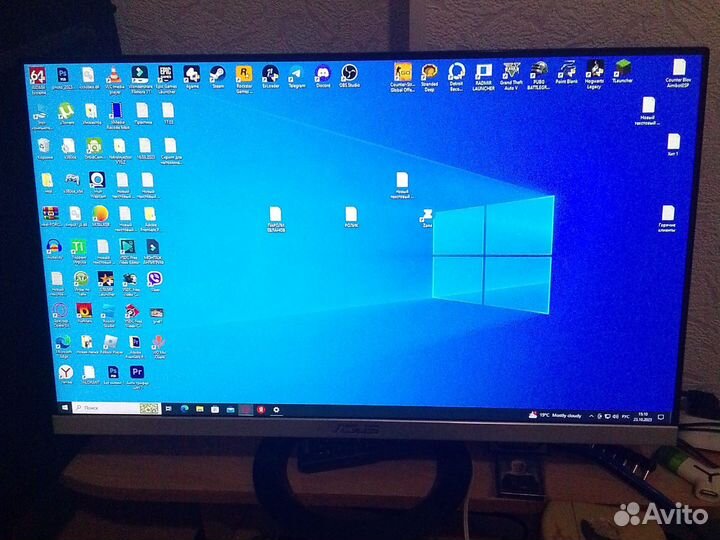
Task: Select the РОЛИК file on desktop
Action: tap(351, 217)
